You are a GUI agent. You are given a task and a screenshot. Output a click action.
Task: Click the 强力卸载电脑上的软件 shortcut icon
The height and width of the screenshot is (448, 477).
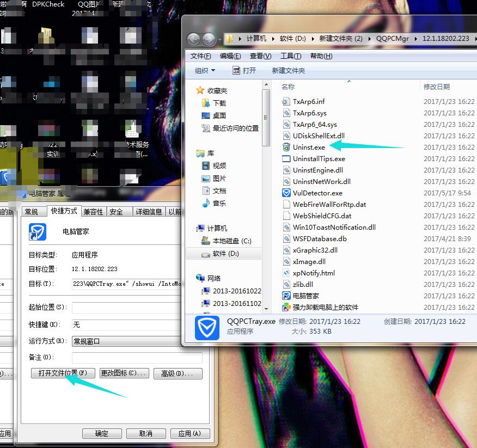[286, 307]
